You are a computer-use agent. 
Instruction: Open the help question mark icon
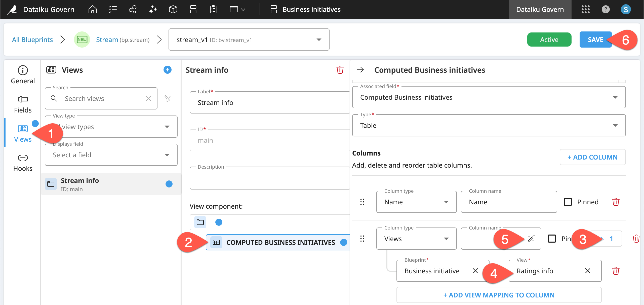pos(606,9)
